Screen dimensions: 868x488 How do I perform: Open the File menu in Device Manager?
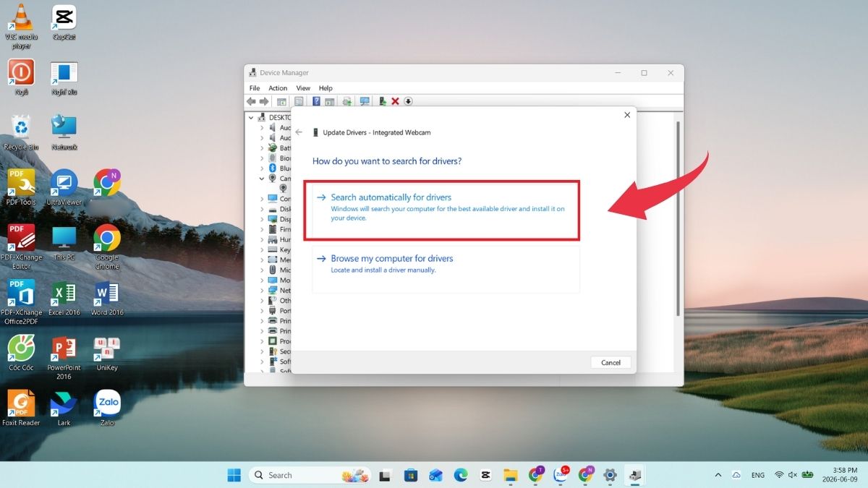(255, 88)
